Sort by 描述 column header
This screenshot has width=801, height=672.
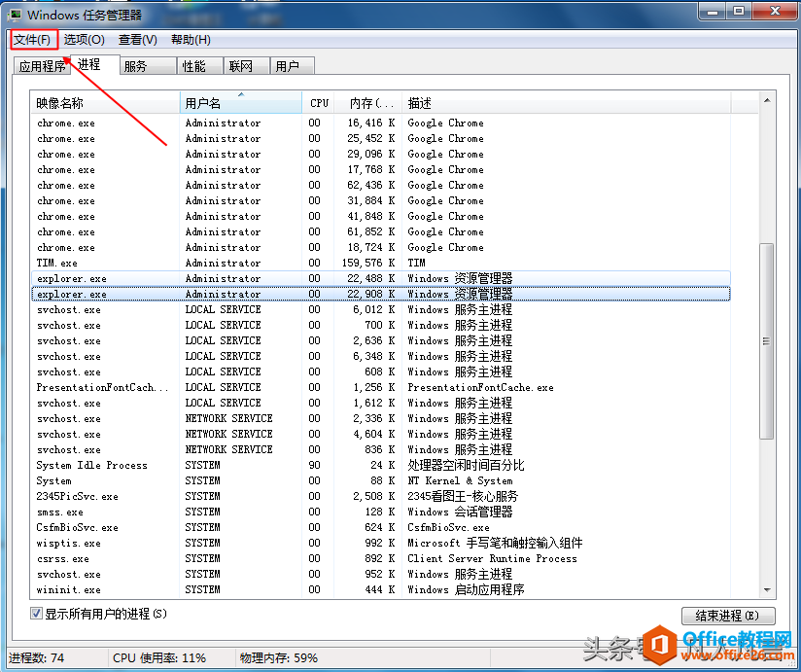(567, 103)
